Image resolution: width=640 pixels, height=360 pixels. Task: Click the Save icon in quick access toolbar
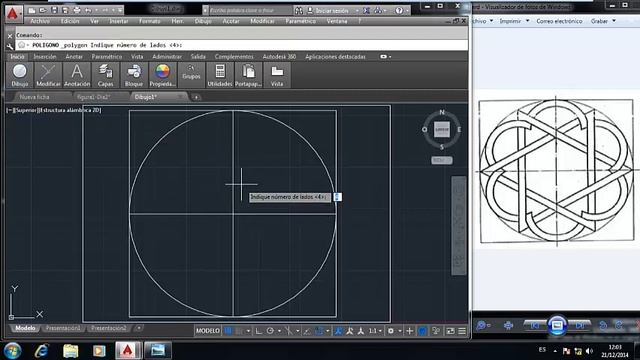pos(54,10)
